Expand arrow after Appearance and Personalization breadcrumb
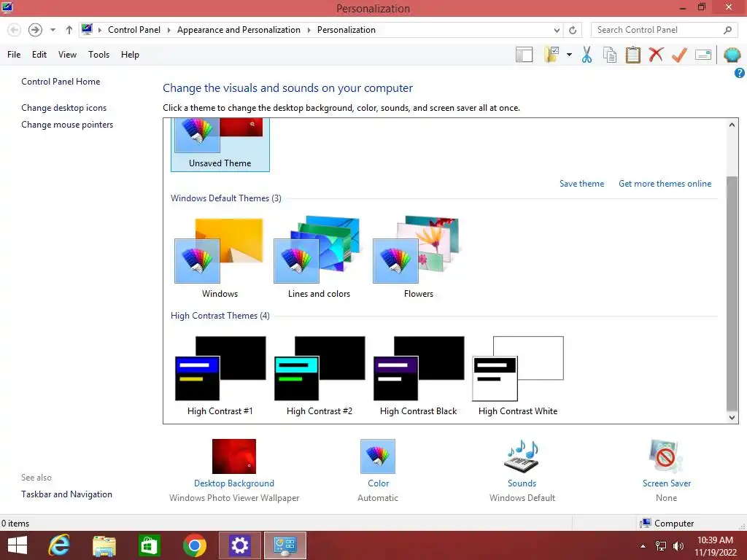This screenshot has height=560, width=747. tap(309, 30)
